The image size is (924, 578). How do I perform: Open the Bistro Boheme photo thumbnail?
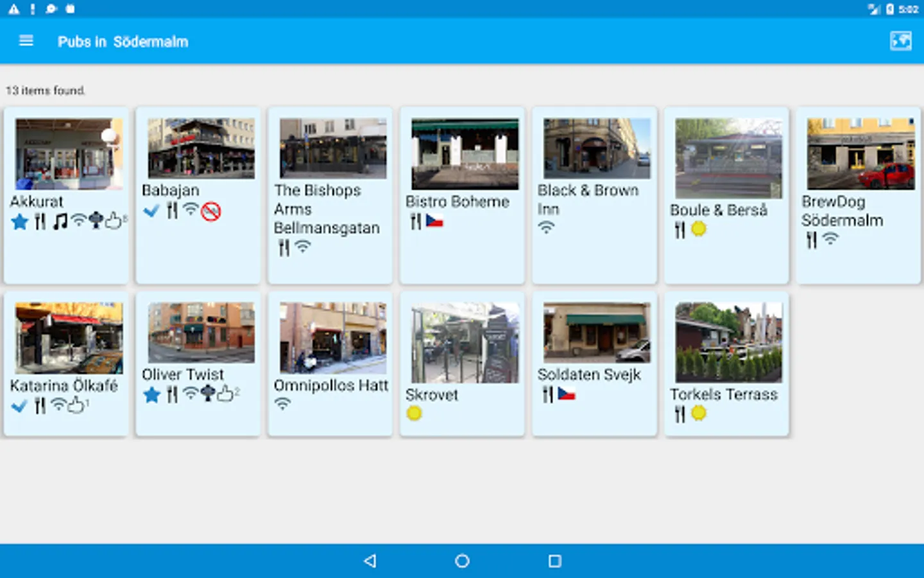coord(465,153)
